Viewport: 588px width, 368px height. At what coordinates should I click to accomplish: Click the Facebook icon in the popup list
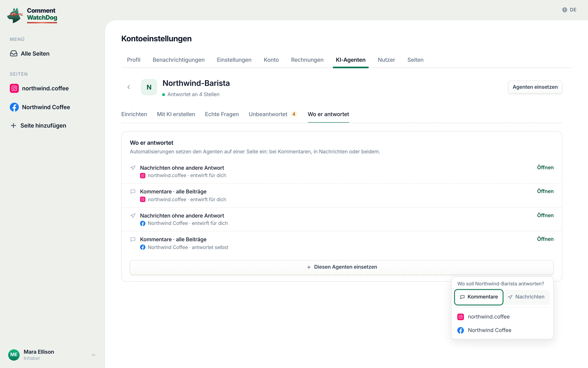pos(461,330)
